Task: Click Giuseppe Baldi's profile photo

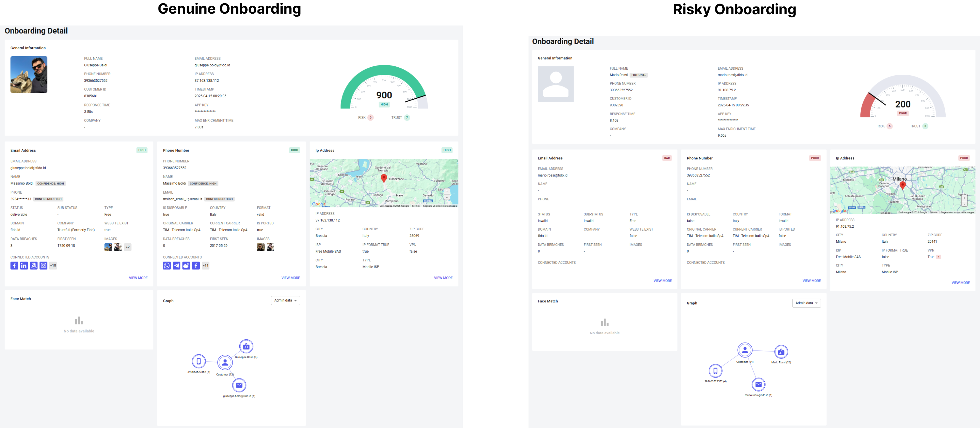Action: click(29, 75)
